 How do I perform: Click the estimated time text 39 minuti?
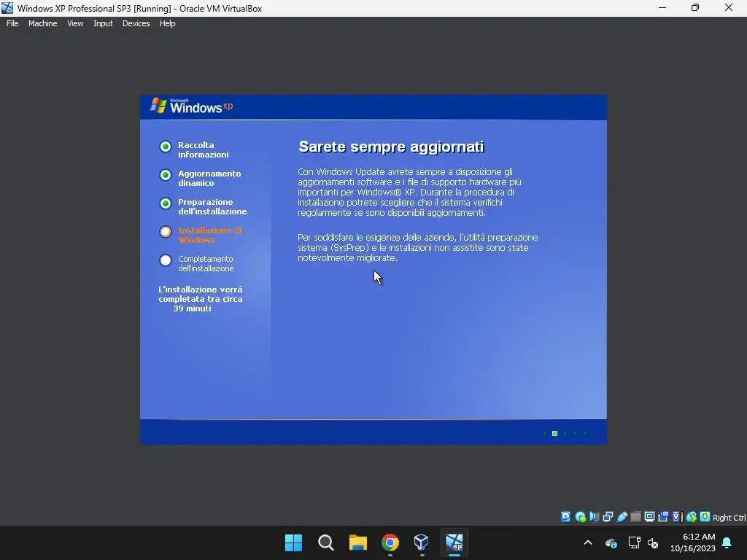192,308
